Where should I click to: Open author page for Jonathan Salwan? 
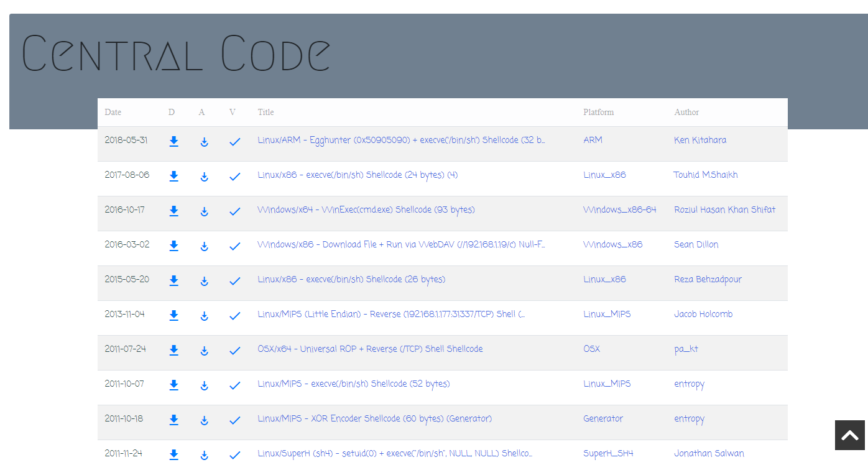(709, 453)
